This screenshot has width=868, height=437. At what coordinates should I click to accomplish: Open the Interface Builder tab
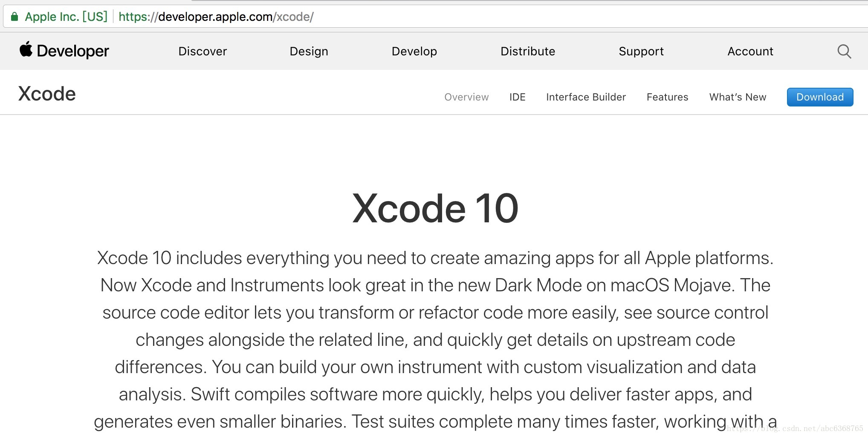(x=585, y=97)
